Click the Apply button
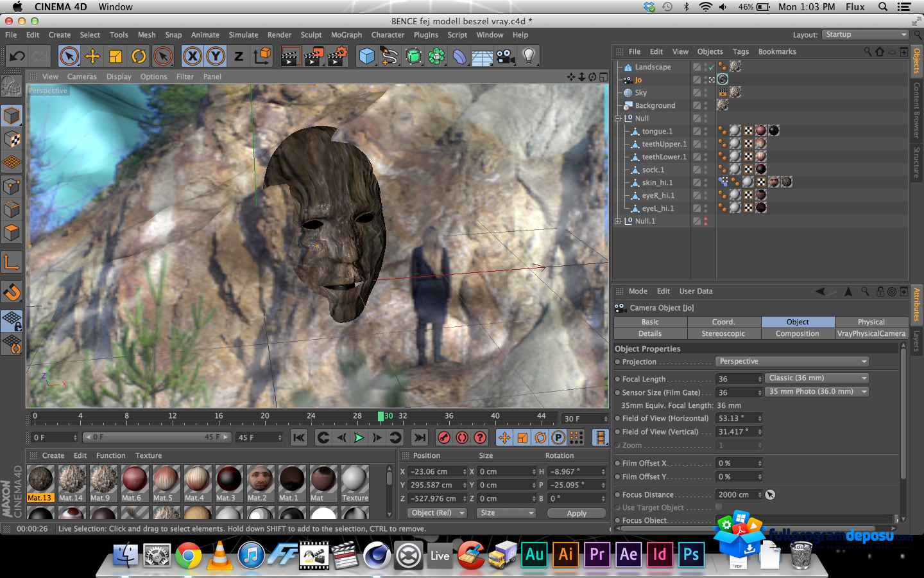 (x=576, y=513)
